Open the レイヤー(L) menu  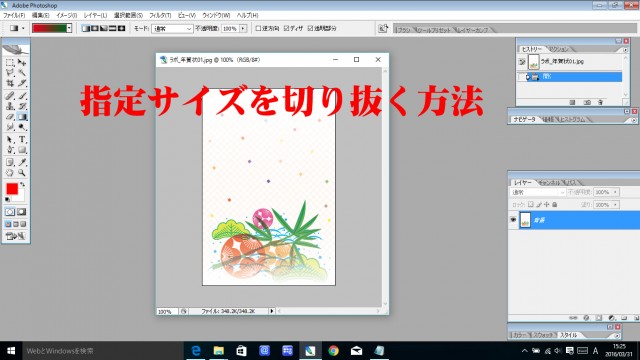(x=95, y=15)
